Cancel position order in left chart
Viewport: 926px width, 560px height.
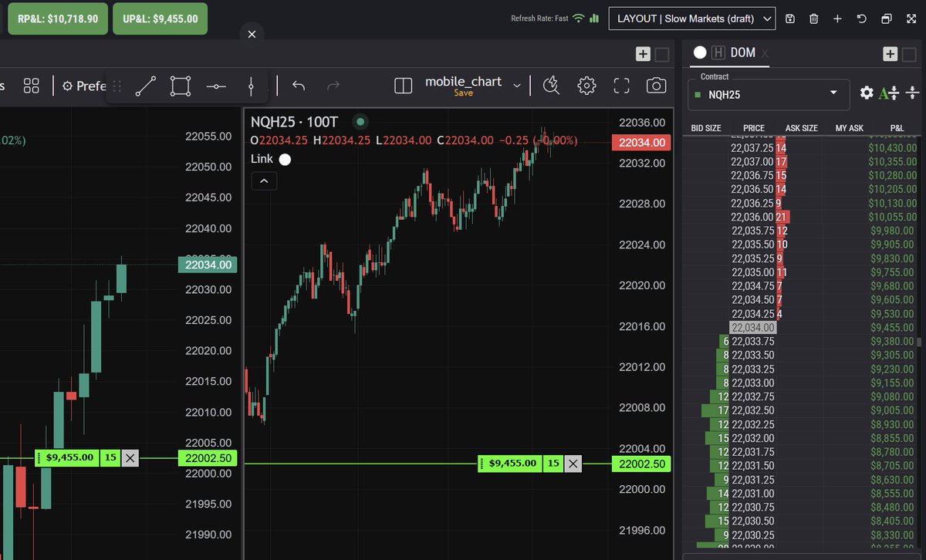coord(130,458)
